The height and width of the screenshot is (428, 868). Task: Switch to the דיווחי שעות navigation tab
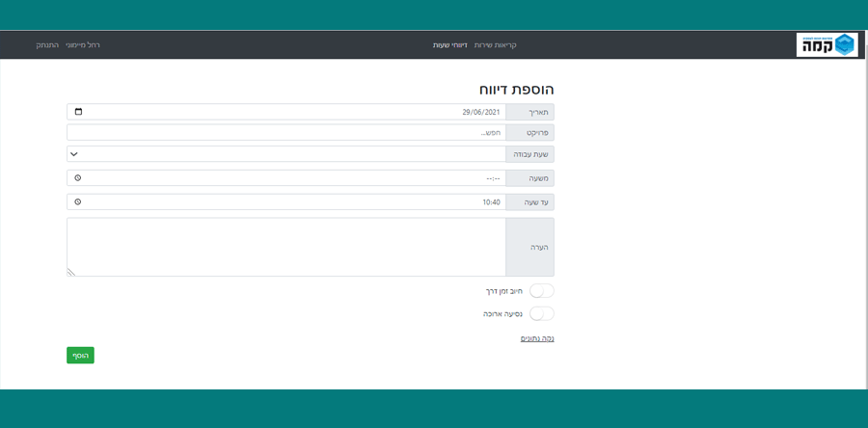(x=450, y=45)
